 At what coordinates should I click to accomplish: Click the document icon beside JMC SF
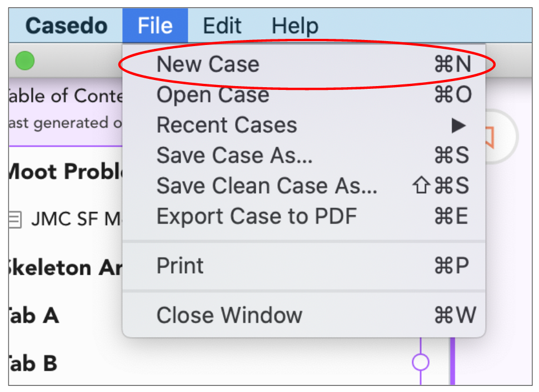[x=15, y=219]
